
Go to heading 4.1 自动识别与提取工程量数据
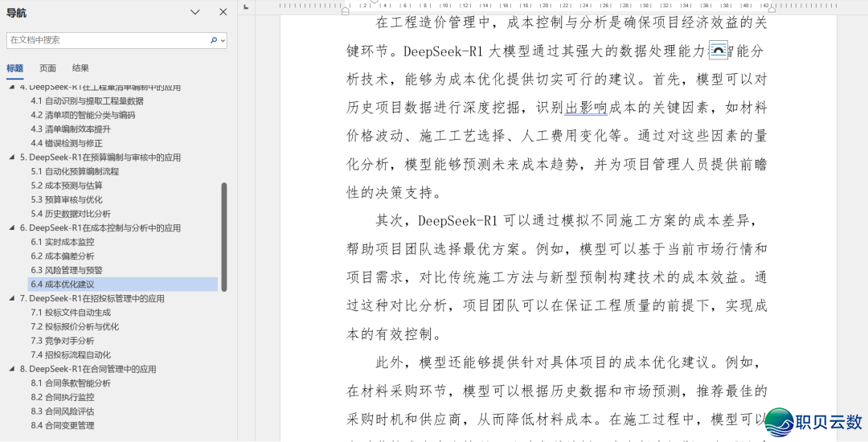88,100
